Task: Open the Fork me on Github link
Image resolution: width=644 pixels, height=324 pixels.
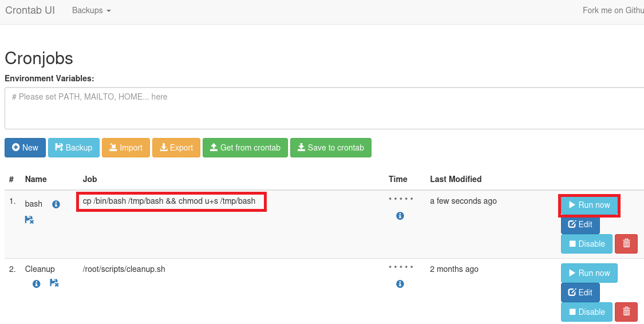Action: [613, 10]
